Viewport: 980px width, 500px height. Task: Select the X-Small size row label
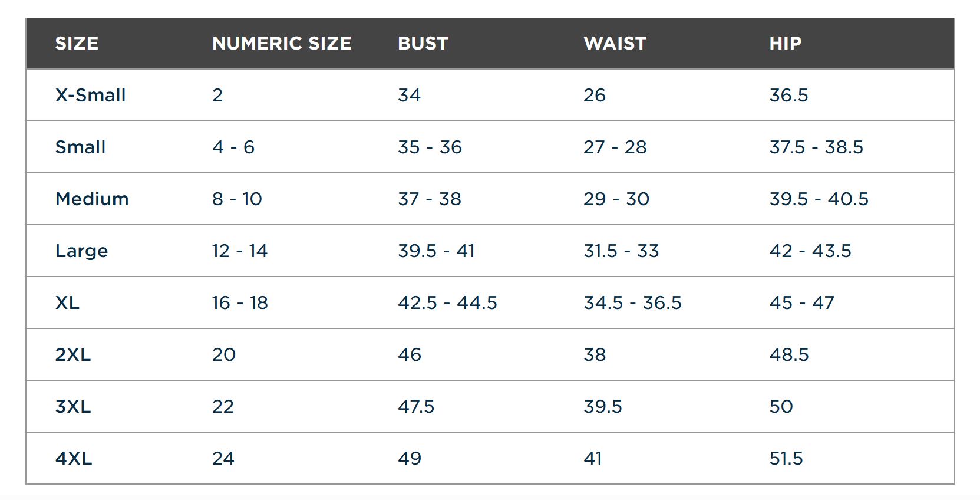click(90, 96)
